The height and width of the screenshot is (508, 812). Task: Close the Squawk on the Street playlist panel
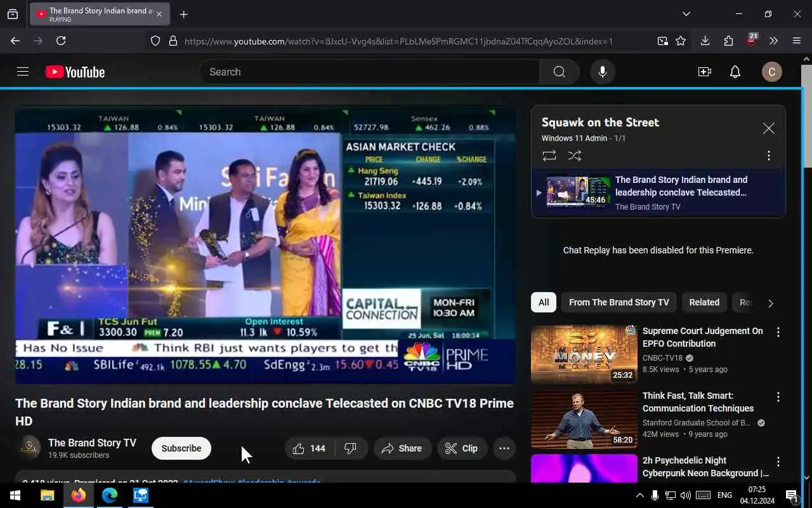[769, 129]
